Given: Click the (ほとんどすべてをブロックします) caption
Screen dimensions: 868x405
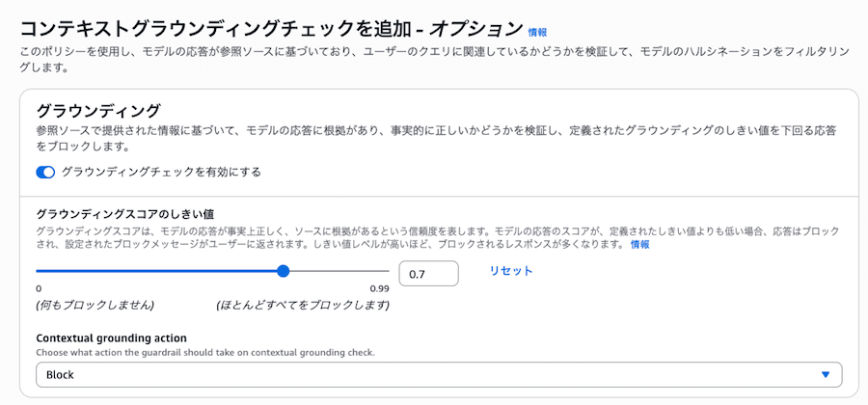Looking at the screenshot, I should (x=303, y=305).
